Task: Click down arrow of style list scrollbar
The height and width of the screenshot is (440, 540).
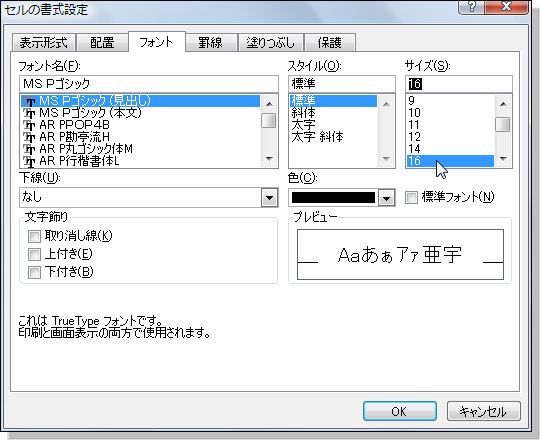Action: pyautogui.click(x=386, y=159)
